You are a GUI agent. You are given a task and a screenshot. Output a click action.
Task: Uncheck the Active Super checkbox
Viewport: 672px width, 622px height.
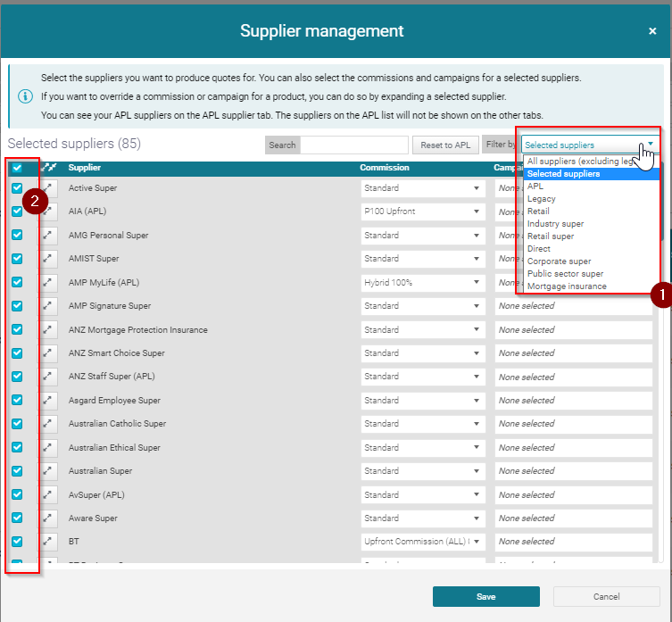(17, 188)
